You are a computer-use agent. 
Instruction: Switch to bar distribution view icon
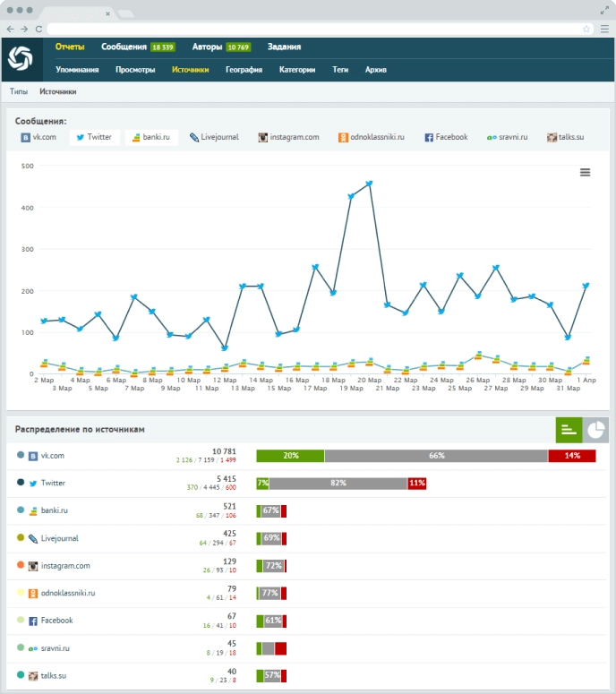coord(569,429)
